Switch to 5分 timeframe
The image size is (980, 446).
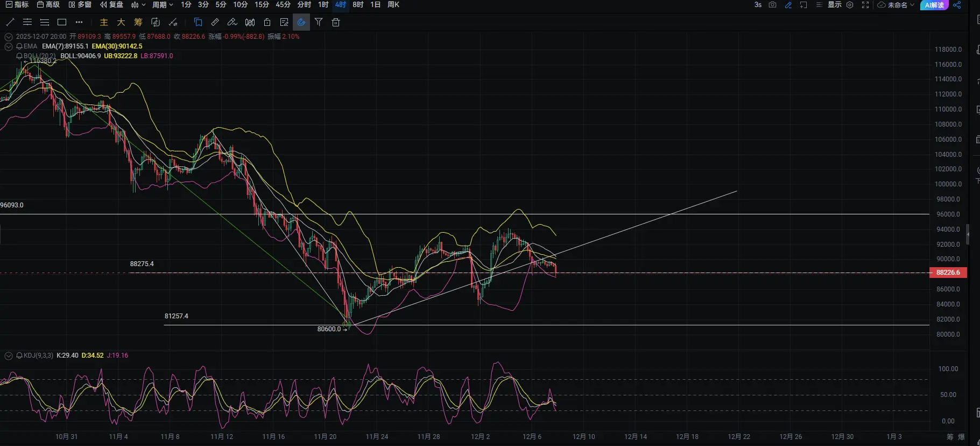click(221, 5)
